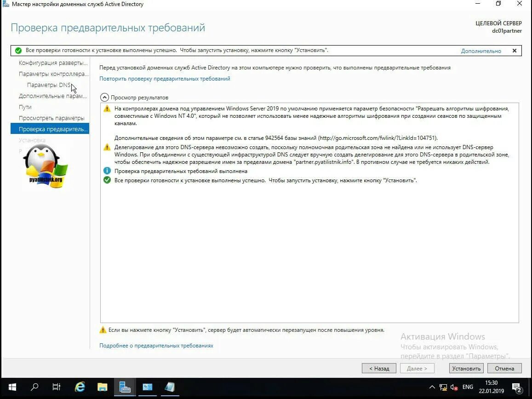Show hidden tray icons chevron
The width and height of the screenshot is (532, 399).
click(x=432, y=387)
